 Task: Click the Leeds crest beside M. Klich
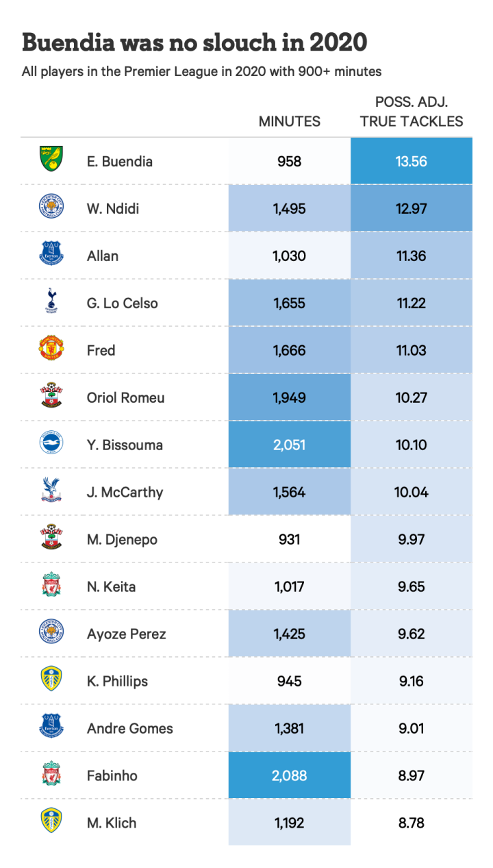[51, 822]
